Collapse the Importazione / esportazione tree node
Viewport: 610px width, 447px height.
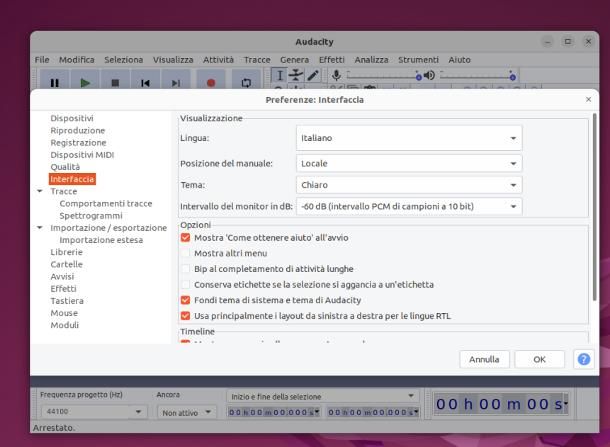click(40, 228)
